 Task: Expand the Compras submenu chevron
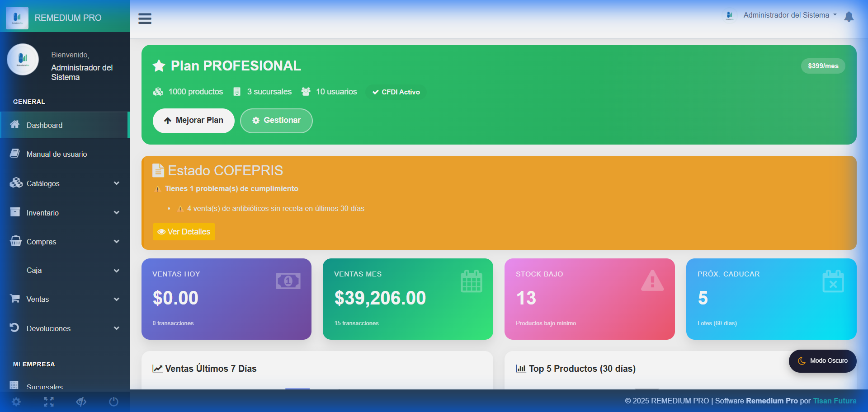point(117,242)
